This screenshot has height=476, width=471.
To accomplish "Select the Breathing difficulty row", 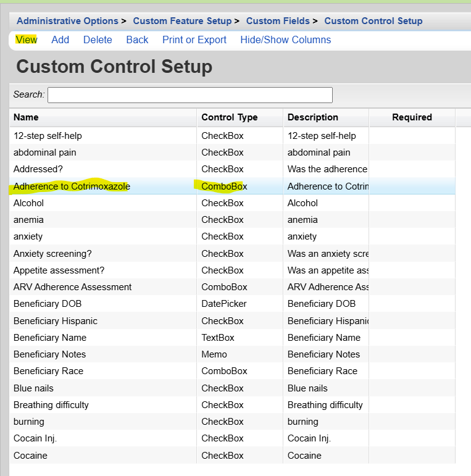I will tap(51, 405).
